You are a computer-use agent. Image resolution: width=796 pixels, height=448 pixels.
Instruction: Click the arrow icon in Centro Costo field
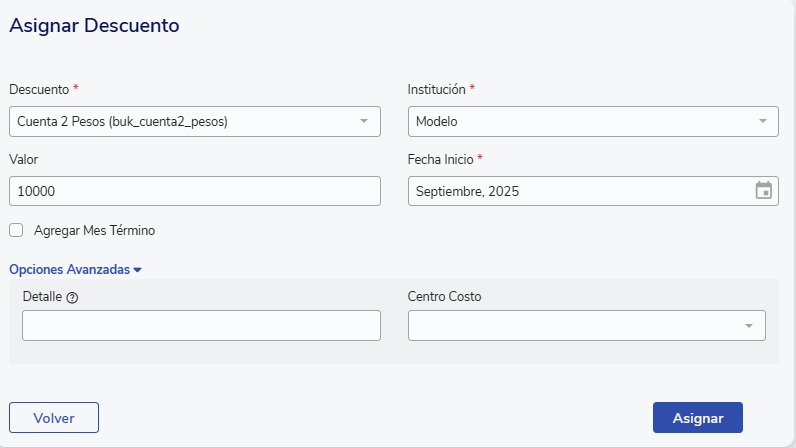coord(749,326)
